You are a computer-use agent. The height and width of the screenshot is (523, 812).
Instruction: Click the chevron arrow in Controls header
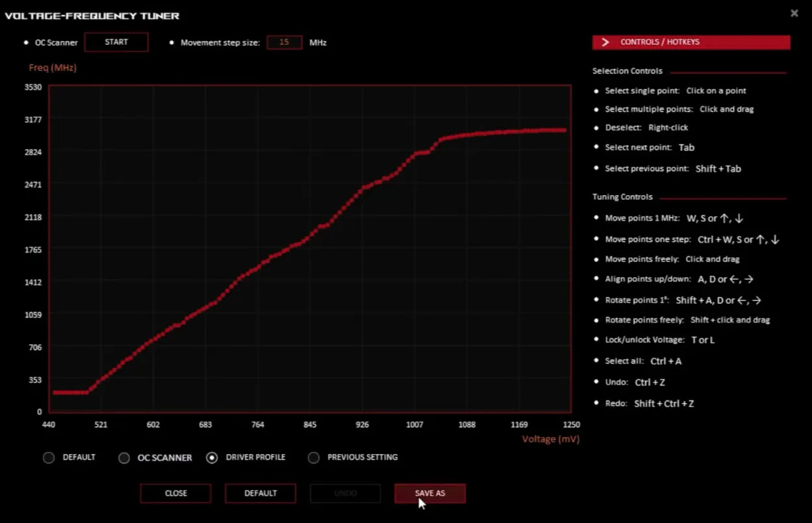(x=605, y=42)
